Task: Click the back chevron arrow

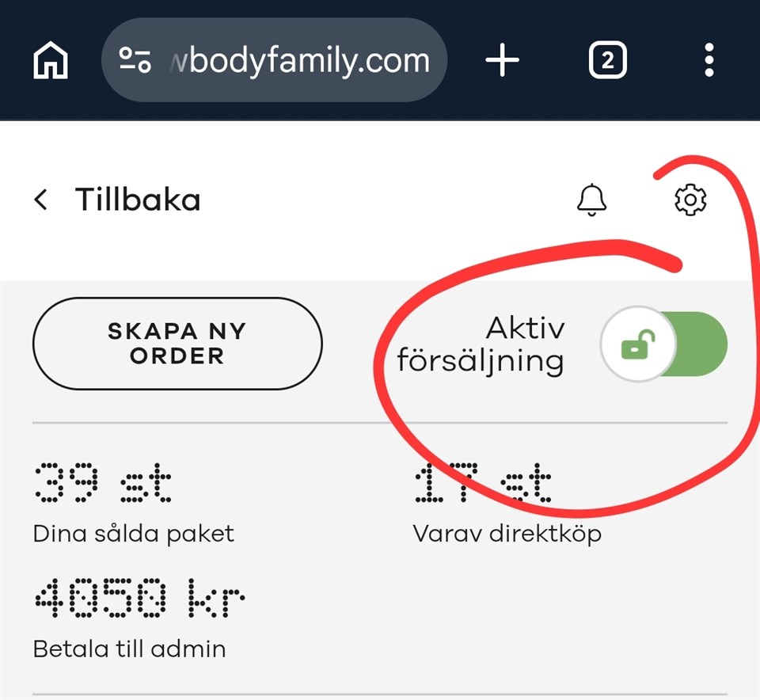Action: pos(41,200)
